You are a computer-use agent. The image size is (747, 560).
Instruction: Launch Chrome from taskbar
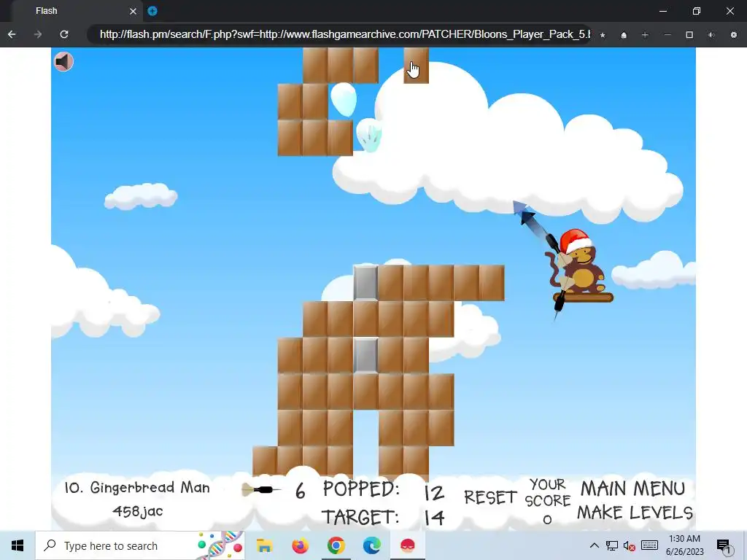(336, 545)
